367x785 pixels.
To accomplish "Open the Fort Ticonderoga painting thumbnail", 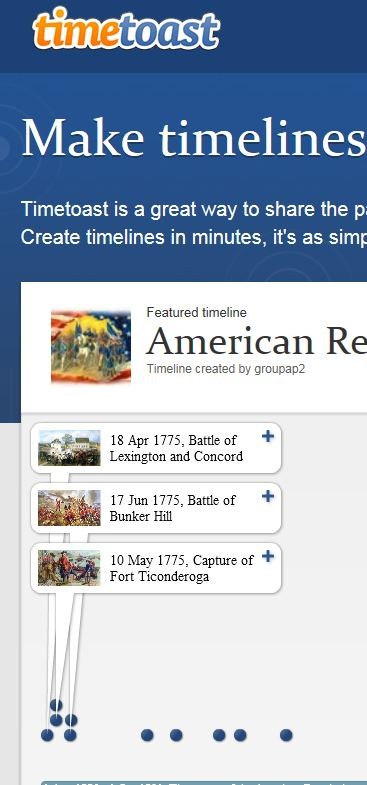I will 69,568.
